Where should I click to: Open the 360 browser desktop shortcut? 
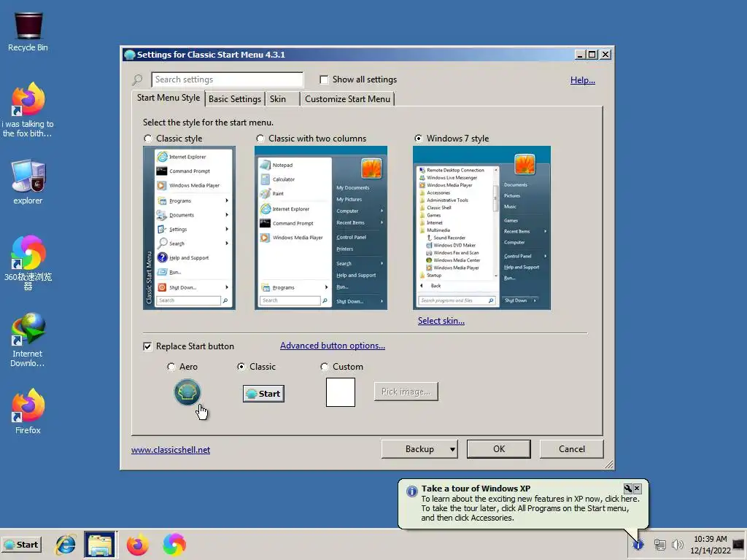(28, 262)
